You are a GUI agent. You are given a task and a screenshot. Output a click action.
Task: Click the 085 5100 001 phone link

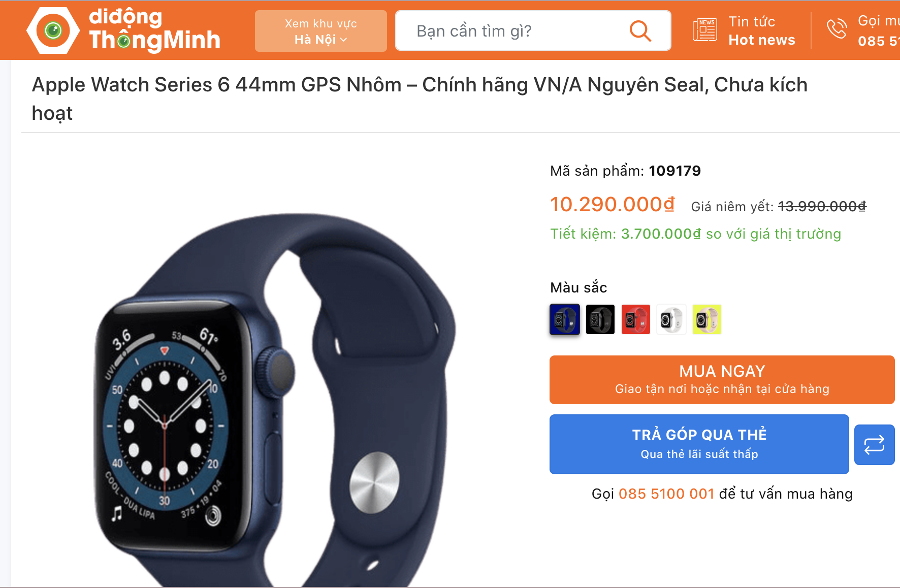click(666, 494)
